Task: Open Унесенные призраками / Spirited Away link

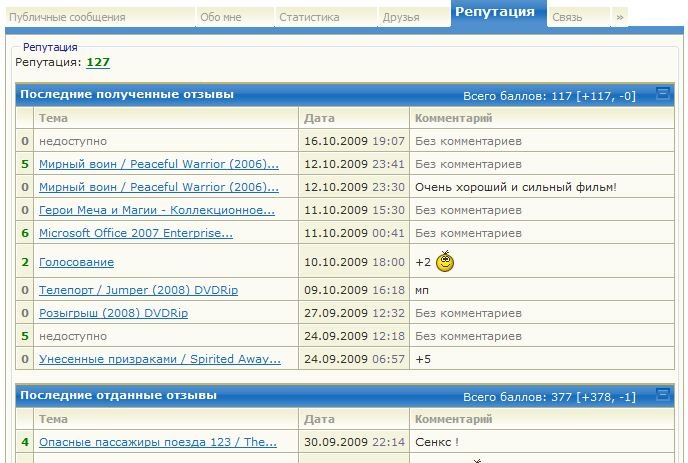Action: click(160, 359)
